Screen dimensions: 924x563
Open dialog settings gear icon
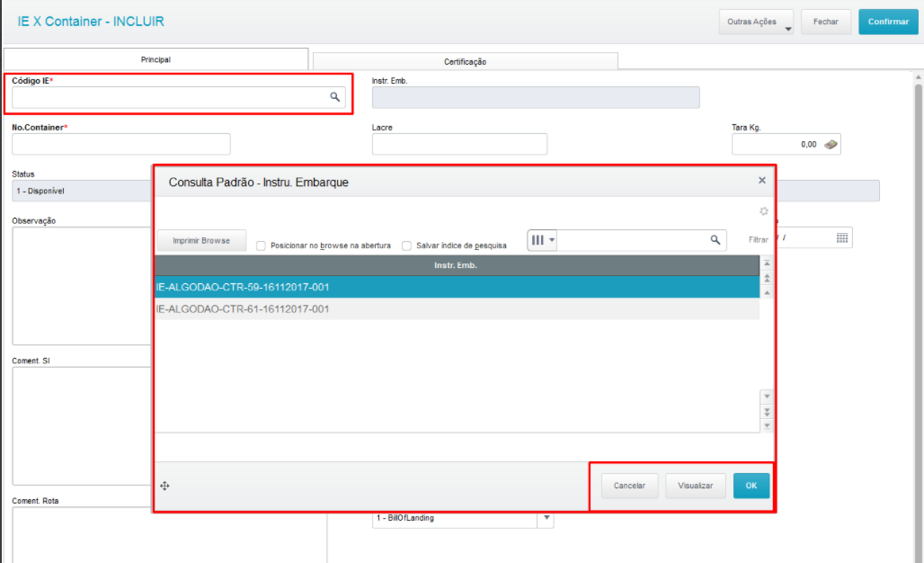(x=764, y=211)
